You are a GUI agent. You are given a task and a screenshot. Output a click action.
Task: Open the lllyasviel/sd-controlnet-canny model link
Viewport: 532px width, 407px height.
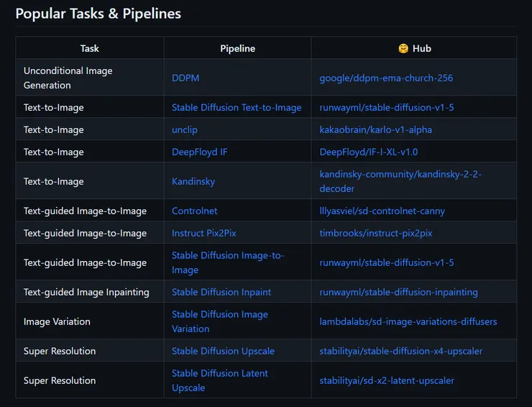[x=382, y=211]
